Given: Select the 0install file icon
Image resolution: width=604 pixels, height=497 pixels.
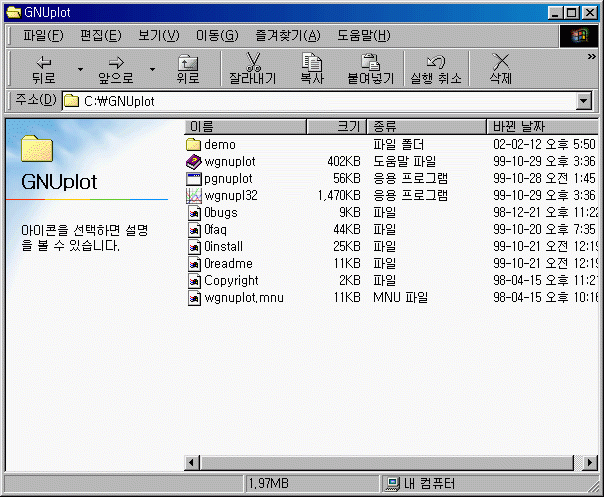Looking at the screenshot, I should [195, 247].
